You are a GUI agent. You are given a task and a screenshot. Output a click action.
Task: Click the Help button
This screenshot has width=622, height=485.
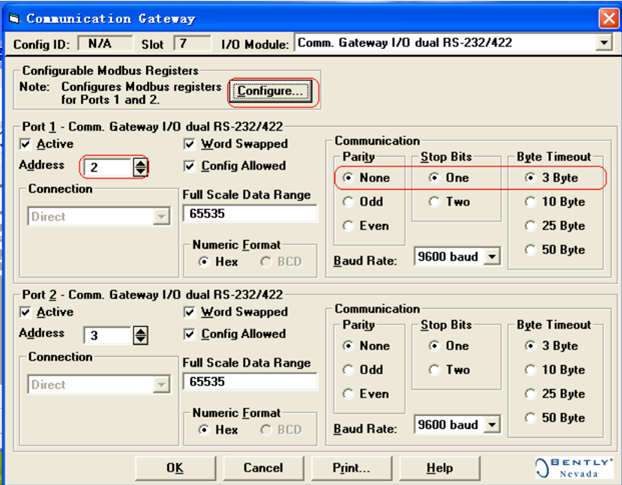pos(440,468)
